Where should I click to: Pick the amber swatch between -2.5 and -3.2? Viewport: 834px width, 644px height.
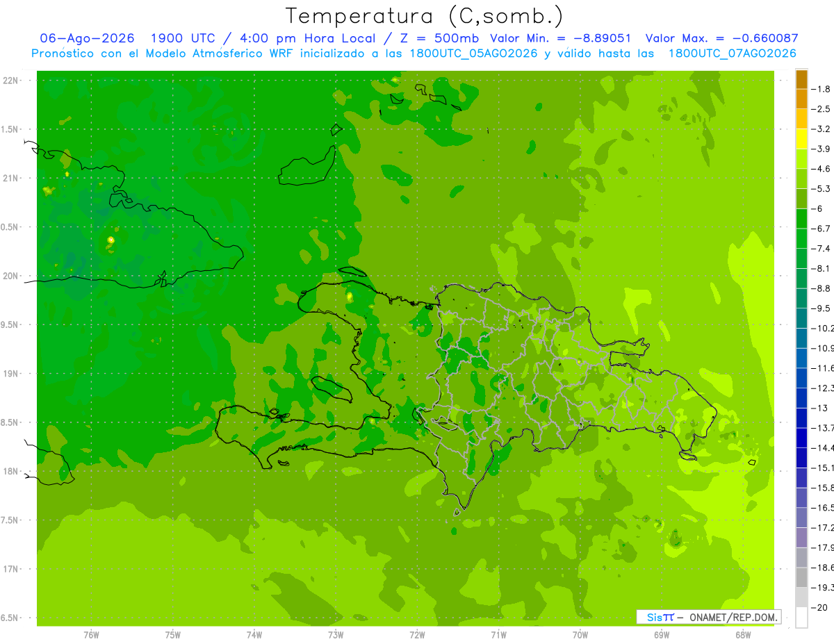click(x=801, y=119)
